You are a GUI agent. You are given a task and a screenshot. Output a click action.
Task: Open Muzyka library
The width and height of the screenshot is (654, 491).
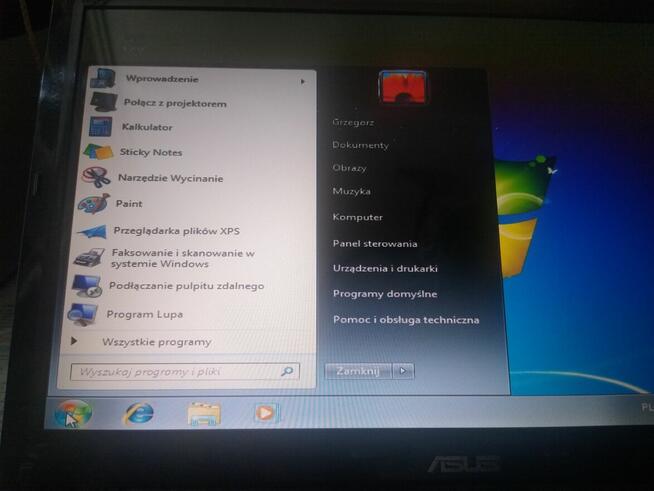coord(352,191)
